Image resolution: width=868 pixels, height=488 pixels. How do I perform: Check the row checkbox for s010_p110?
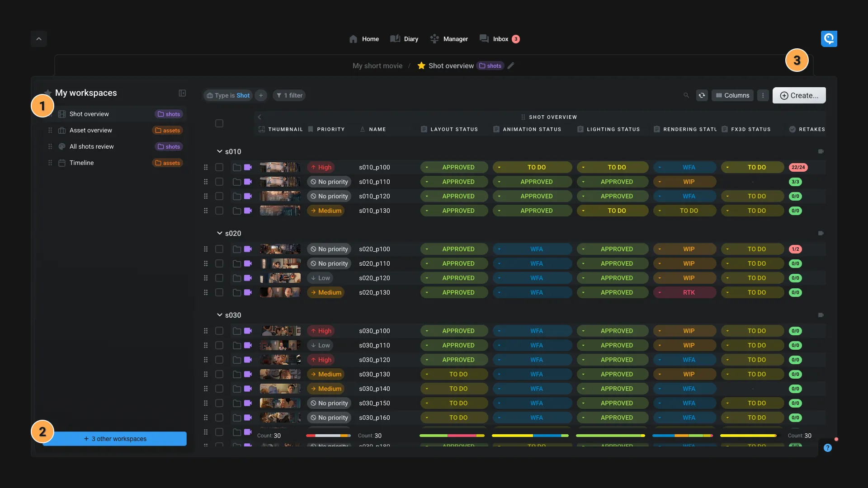(x=219, y=182)
